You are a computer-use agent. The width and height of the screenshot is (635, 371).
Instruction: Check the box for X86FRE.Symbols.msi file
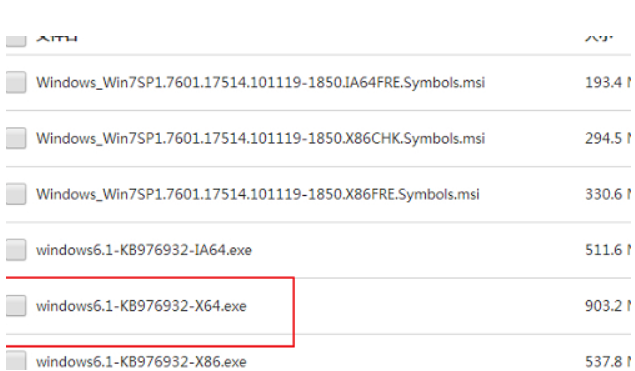click(x=16, y=194)
